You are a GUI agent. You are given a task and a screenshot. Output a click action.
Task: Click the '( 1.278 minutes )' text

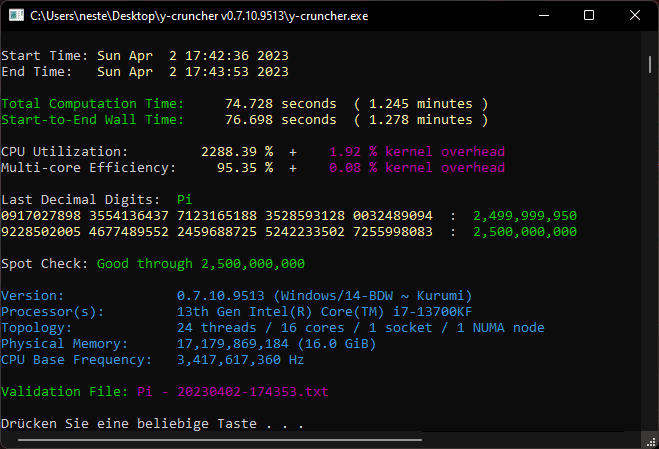point(421,119)
